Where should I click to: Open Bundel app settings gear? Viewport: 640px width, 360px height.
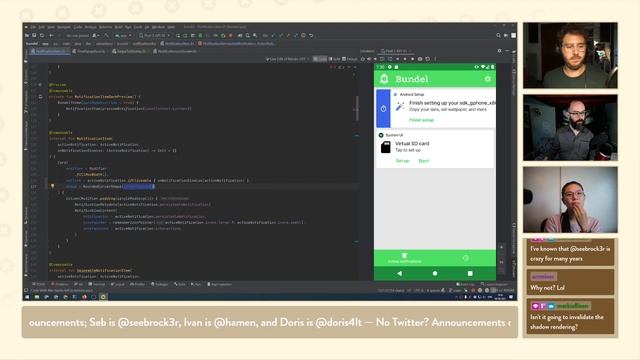tap(487, 79)
